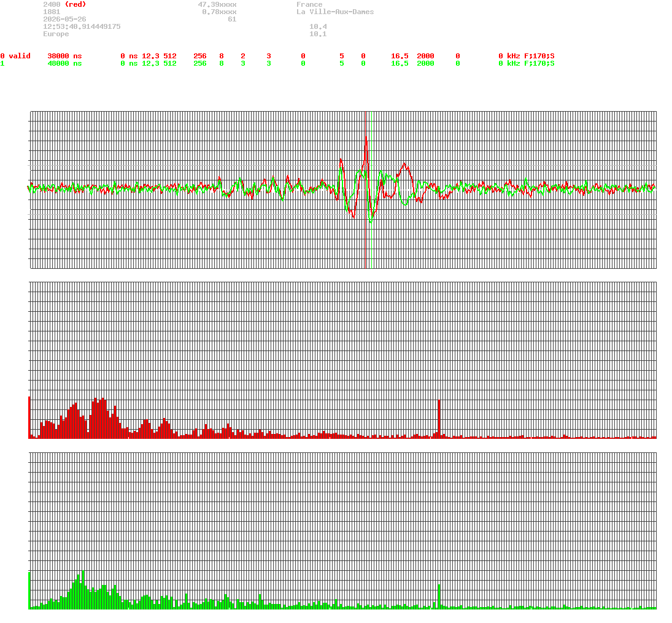
Task: Select "16.5" in the red channel row
Action: point(400,56)
